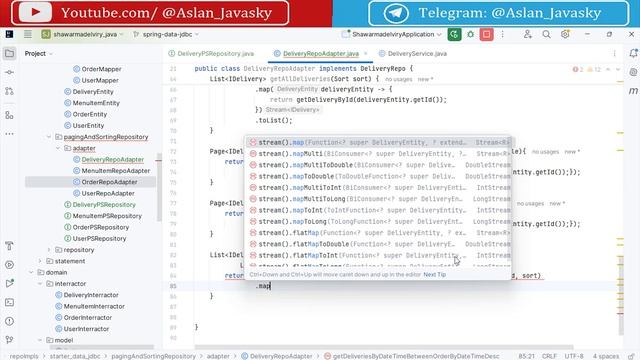The width and height of the screenshot is (640, 360).
Task: Click the UTF-8 encoding widget
Action: coord(574,356)
